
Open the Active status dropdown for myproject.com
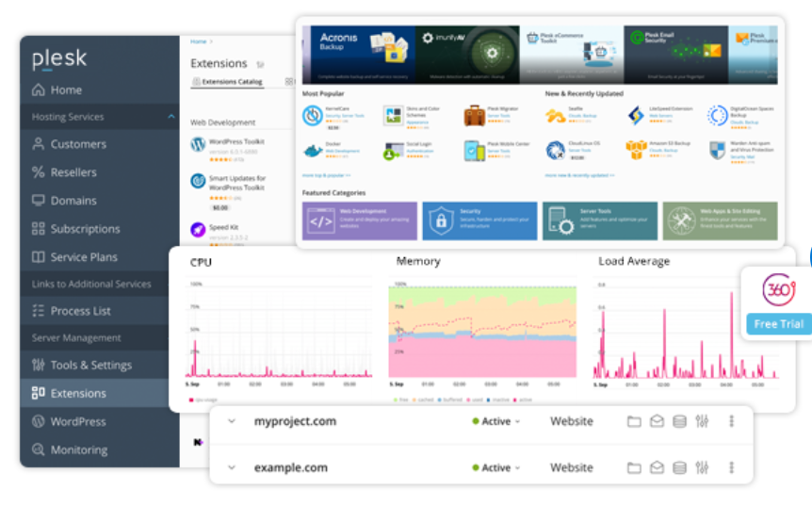point(496,421)
